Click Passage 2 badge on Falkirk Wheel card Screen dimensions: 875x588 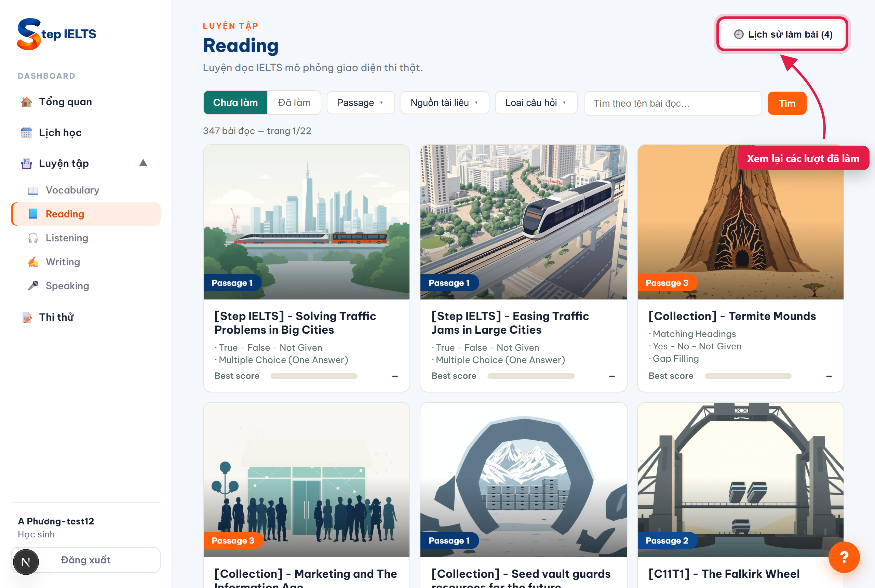(667, 541)
